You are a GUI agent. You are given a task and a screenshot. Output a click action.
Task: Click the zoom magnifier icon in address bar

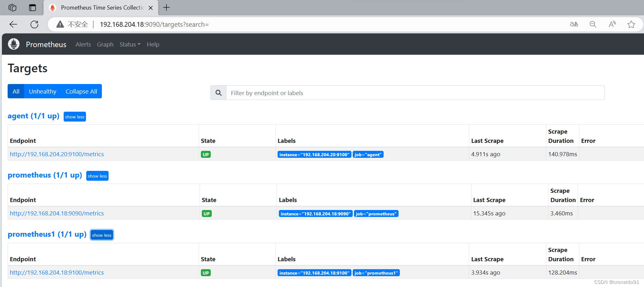click(x=593, y=24)
